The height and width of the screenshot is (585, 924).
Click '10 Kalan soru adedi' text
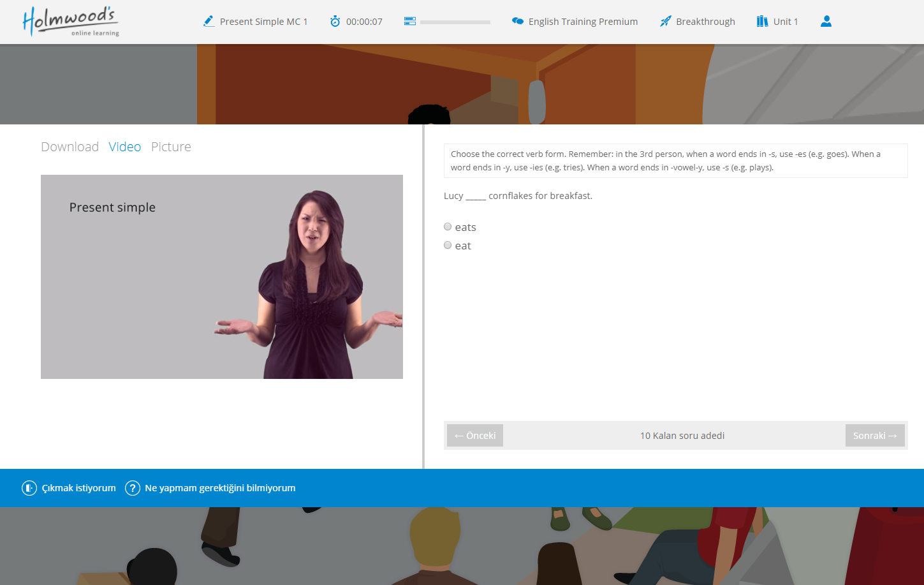tap(682, 436)
